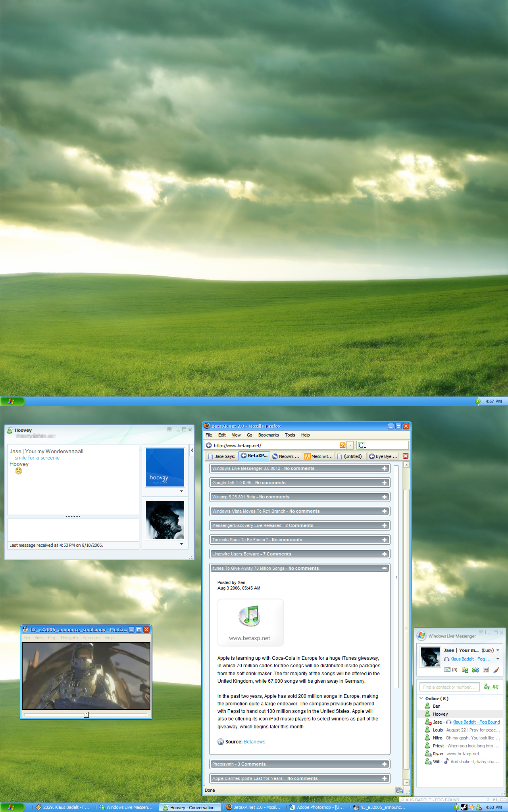Open the E-mail inbox icon in Messenger

click(447, 670)
